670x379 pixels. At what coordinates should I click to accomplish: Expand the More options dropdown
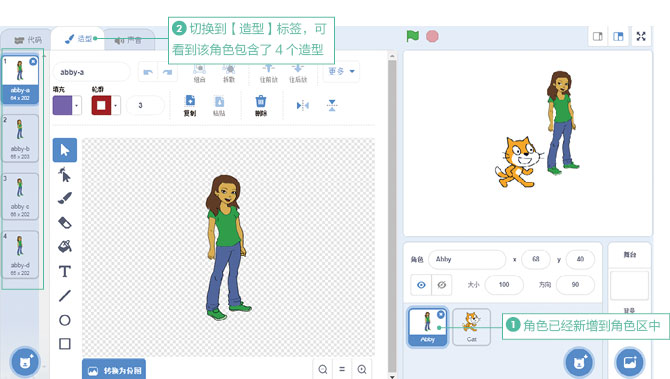[x=342, y=71]
